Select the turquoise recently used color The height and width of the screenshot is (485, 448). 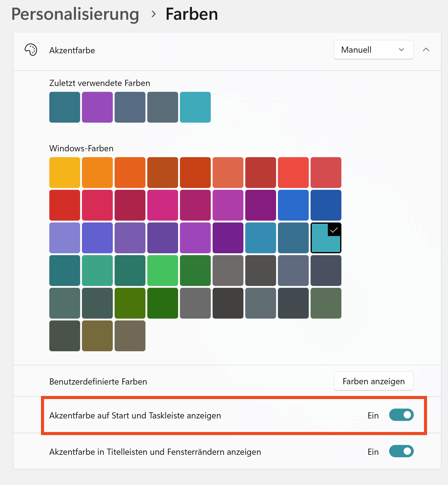coord(195,107)
